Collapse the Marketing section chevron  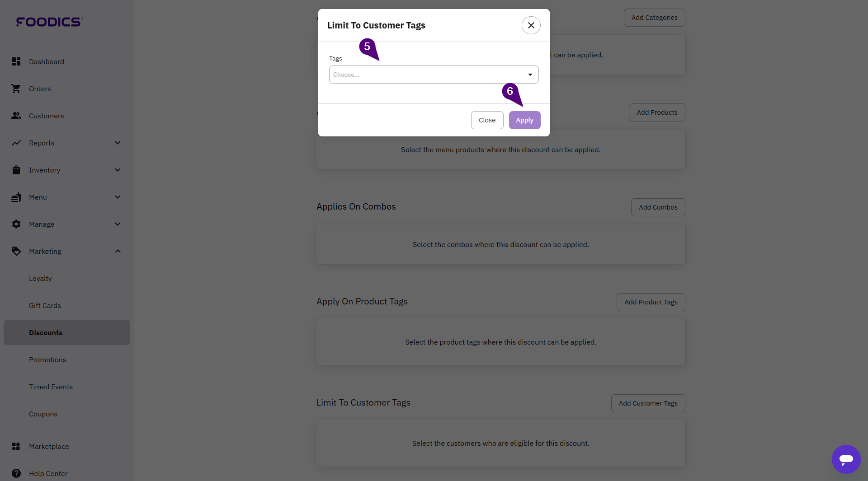click(x=118, y=251)
